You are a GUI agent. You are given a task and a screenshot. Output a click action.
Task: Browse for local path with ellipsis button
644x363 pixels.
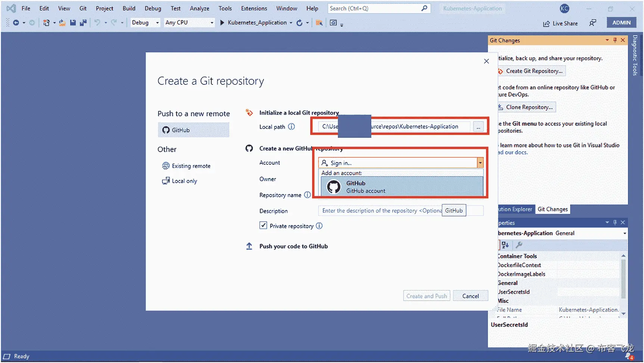point(478,127)
